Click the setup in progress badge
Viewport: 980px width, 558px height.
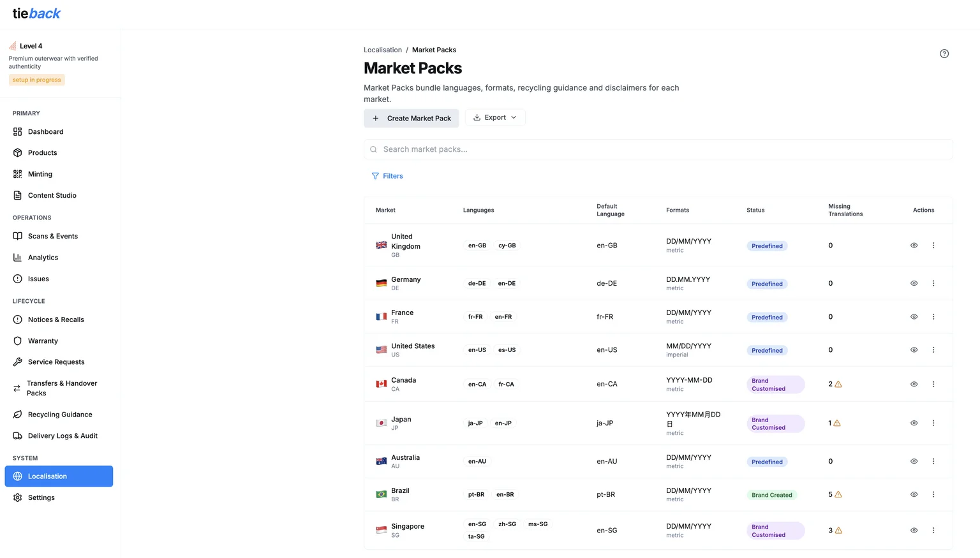point(36,79)
